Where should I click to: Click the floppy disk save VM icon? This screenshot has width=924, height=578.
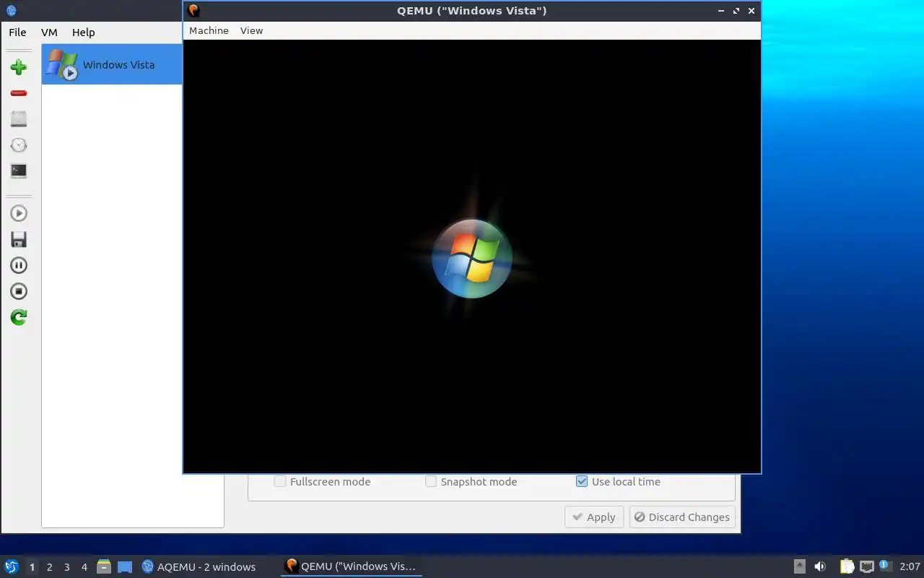tap(19, 239)
